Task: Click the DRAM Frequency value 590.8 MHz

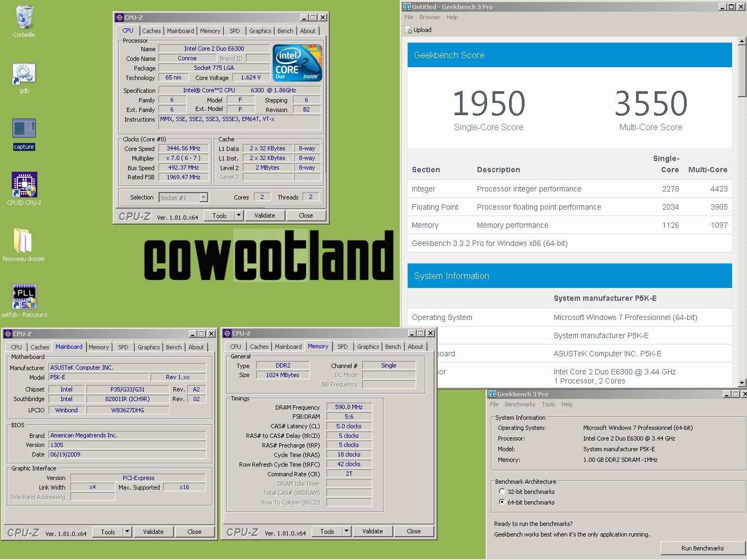Action: pyautogui.click(x=349, y=407)
